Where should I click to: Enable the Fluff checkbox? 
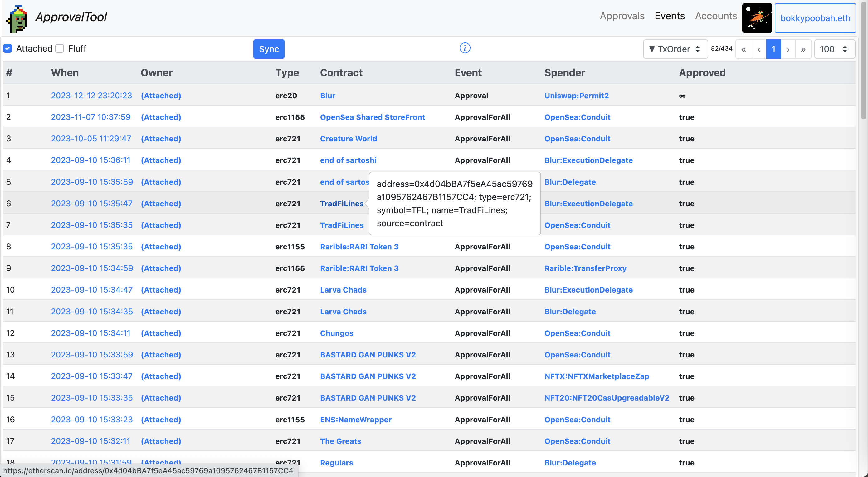click(x=60, y=48)
